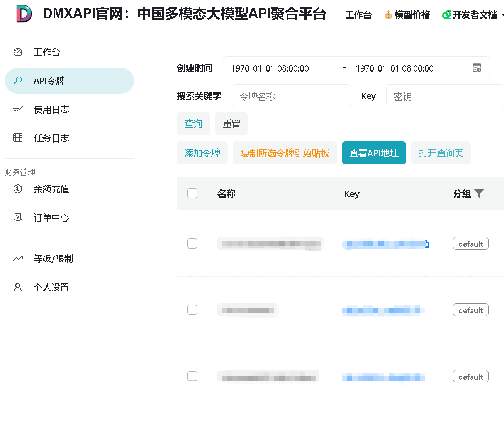Click the 名称 column header
Screen dimensions: 504x421
[x=226, y=194]
